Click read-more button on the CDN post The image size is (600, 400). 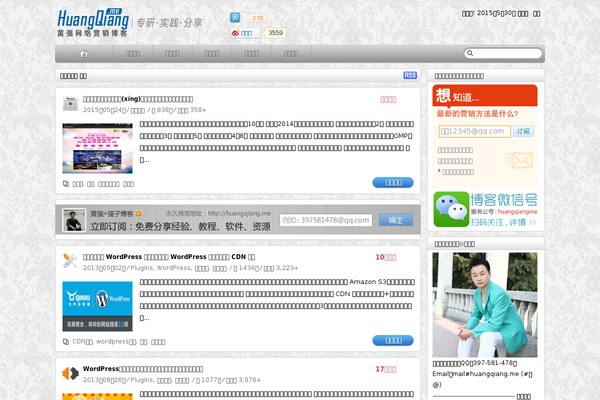click(x=393, y=340)
